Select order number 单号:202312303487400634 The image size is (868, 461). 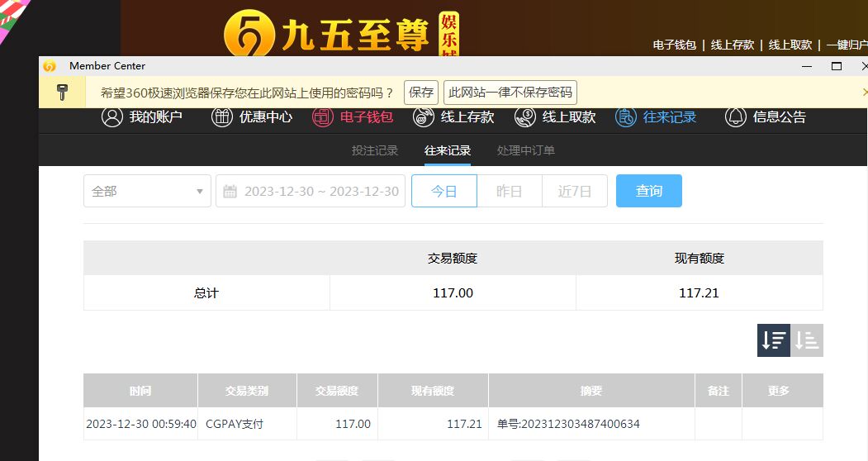click(568, 424)
